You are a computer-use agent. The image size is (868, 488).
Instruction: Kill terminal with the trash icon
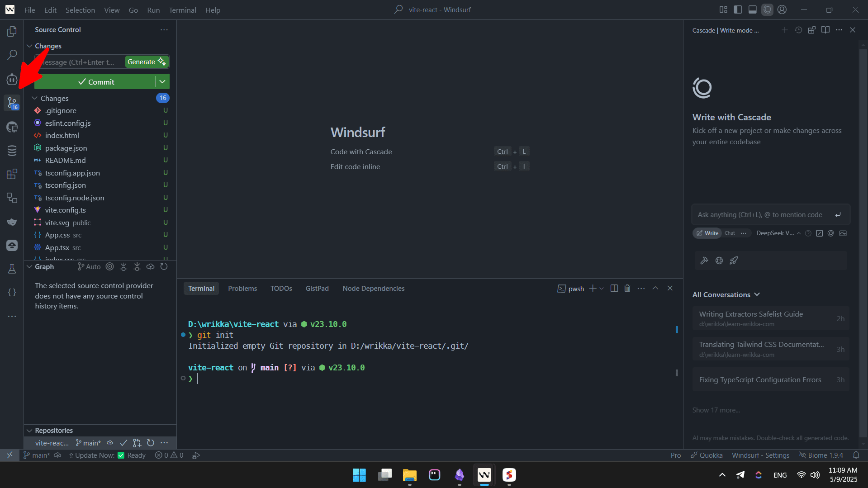[x=627, y=289]
